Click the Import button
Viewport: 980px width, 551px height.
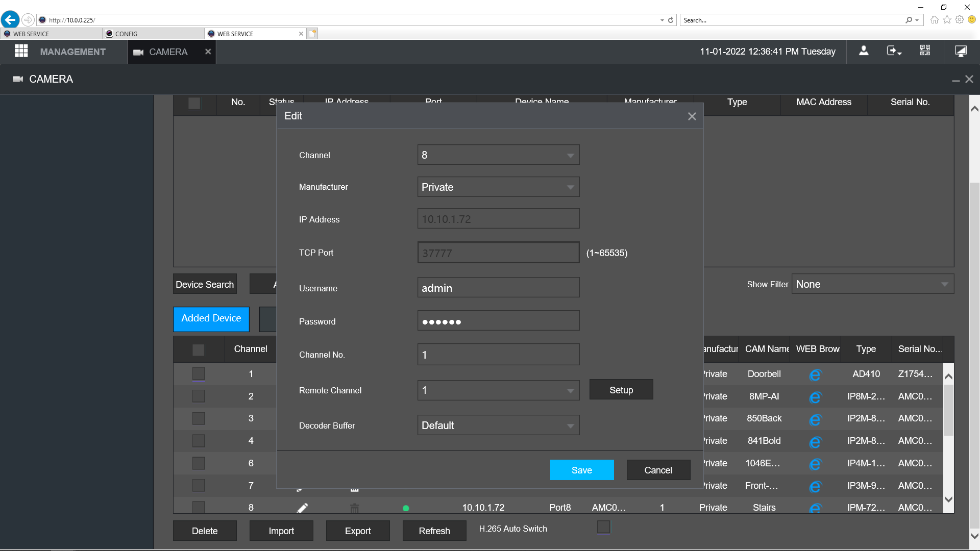coord(281,531)
